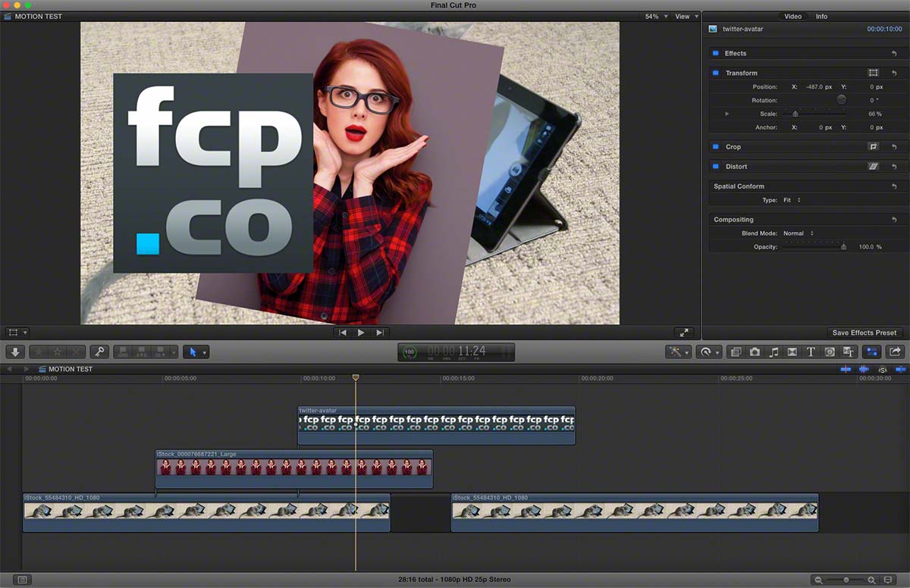This screenshot has width=910, height=588.
Task: Reset the Transform parameters arrow
Action: point(895,73)
